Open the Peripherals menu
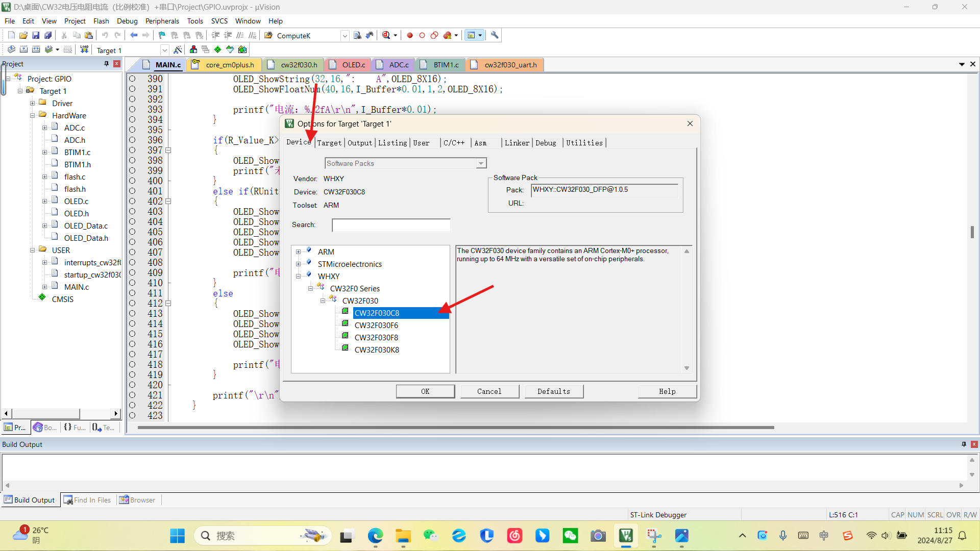Viewport: 980px width, 551px height. pyautogui.click(x=162, y=21)
